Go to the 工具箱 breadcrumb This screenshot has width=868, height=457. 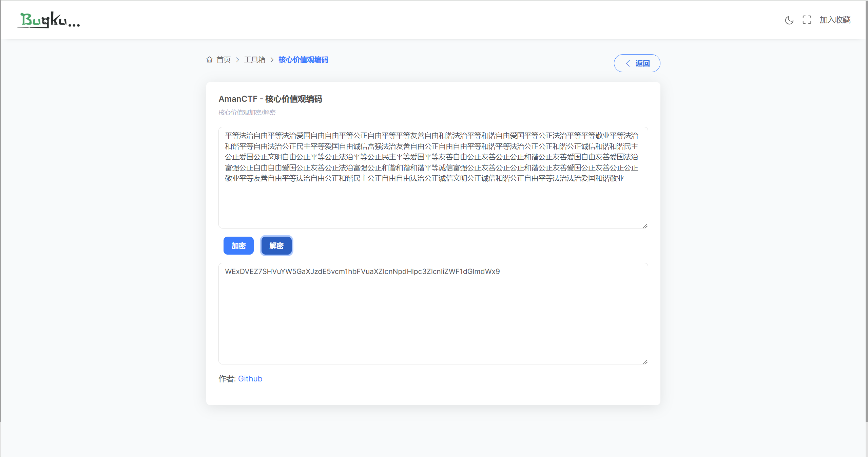pos(254,60)
